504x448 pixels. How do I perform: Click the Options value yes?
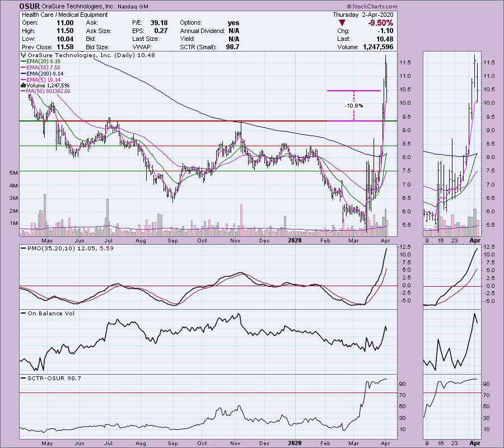(x=234, y=23)
